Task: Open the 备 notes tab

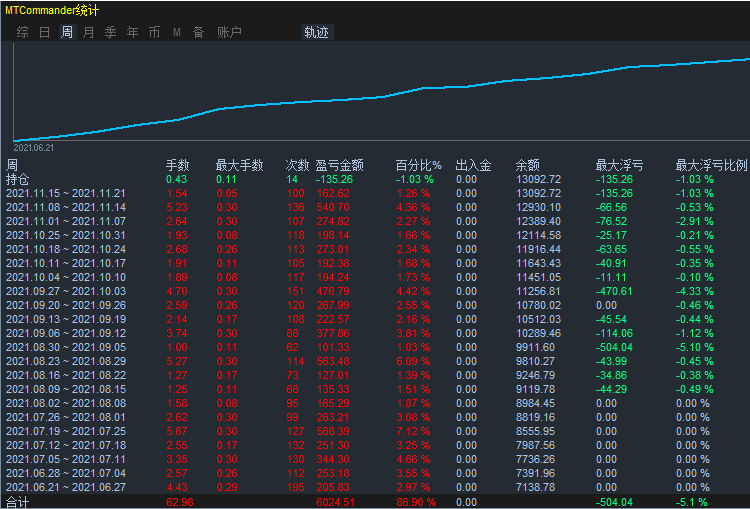Action: (x=199, y=32)
